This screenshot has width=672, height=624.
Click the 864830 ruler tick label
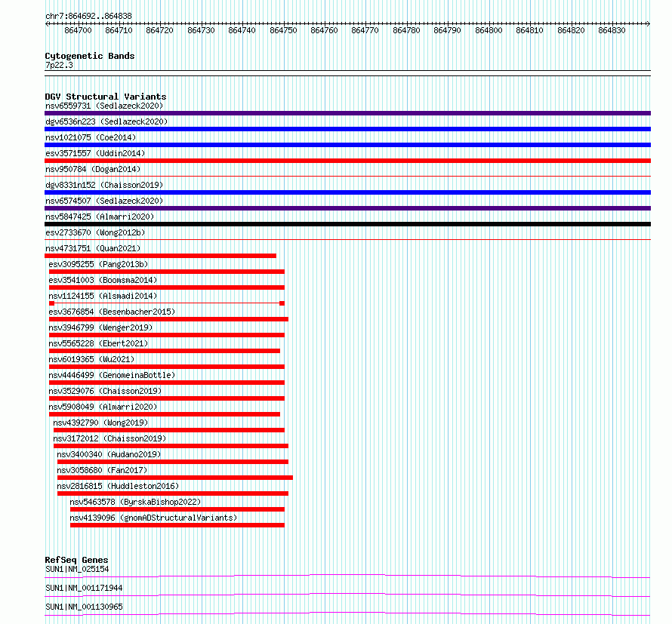[x=612, y=30]
